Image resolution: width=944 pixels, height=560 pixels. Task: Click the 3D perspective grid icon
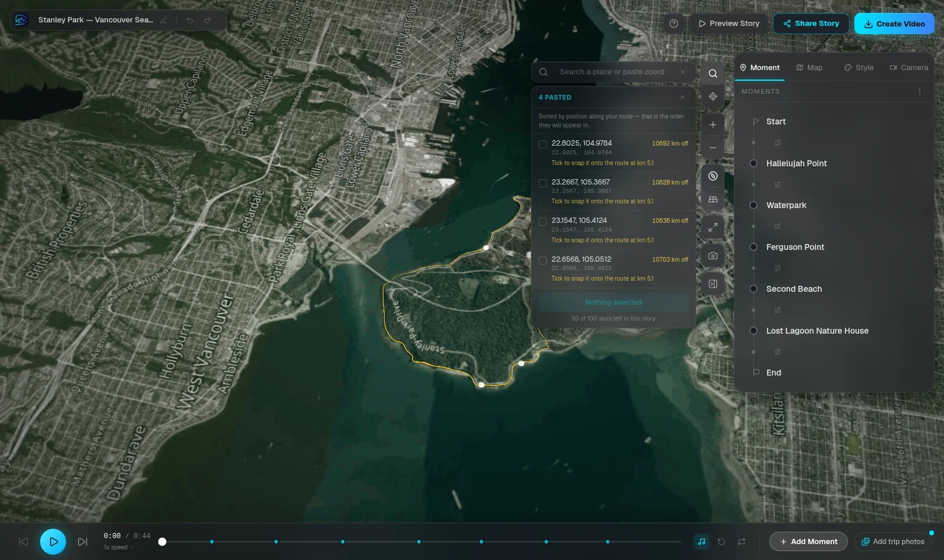point(713,199)
